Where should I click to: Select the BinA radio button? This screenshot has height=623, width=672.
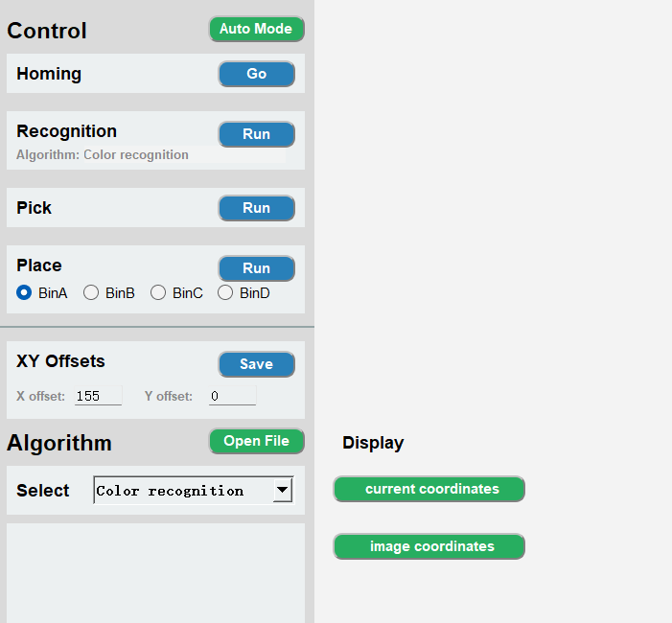tap(24, 293)
